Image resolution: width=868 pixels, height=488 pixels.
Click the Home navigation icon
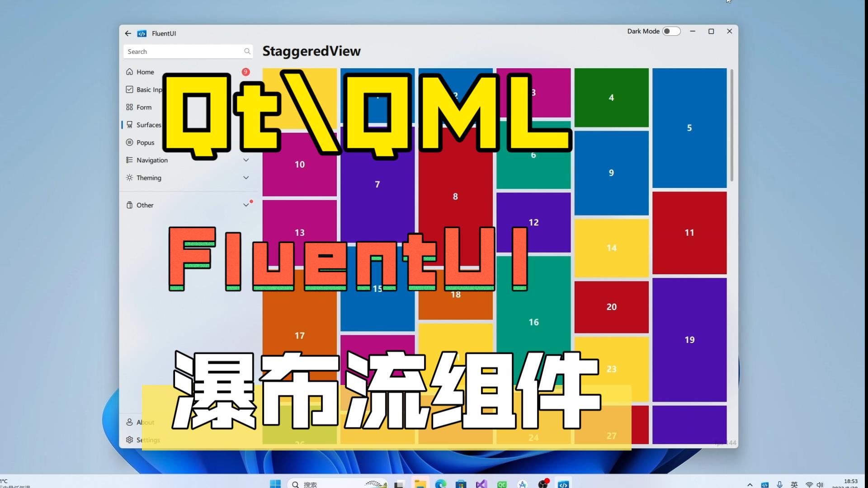[129, 71]
